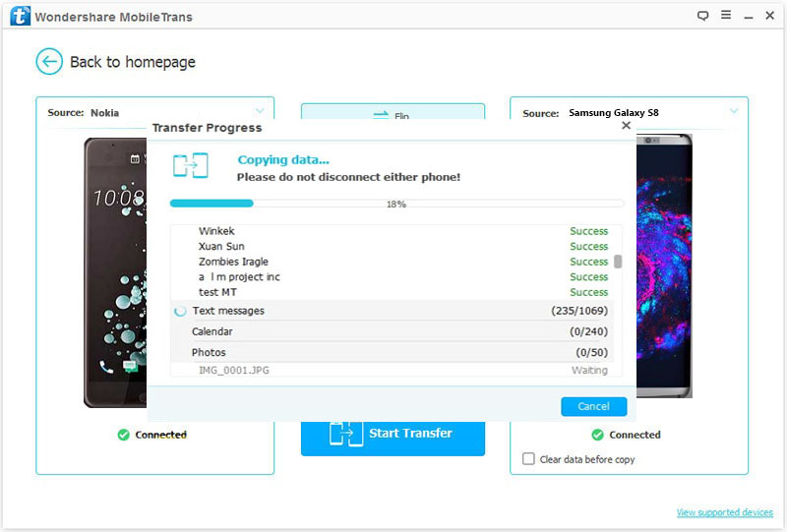The height and width of the screenshot is (532, 787).
Task: Click the Samsung Galaxy S8 phone image
Action: tap(665, 266)
